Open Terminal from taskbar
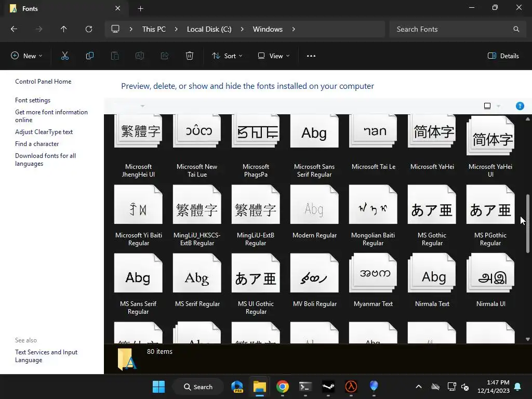 (305, 387)
